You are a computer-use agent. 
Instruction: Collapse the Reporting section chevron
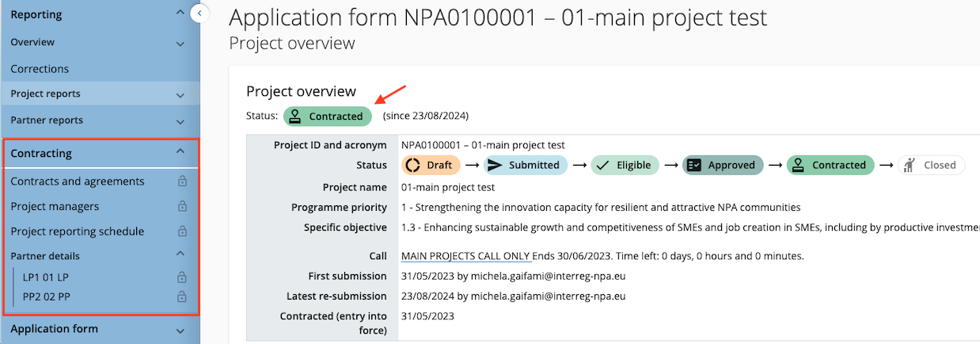[180, 13]
